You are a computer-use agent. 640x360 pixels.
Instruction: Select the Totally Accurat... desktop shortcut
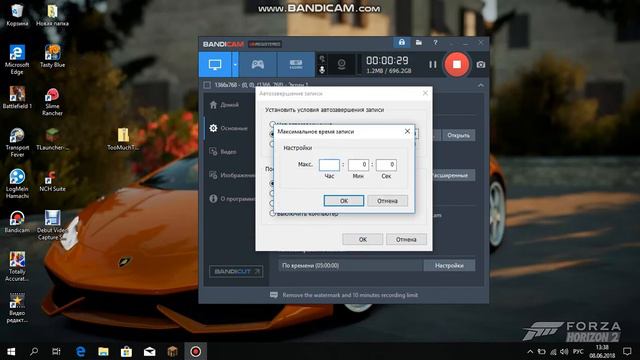(17, 267)
